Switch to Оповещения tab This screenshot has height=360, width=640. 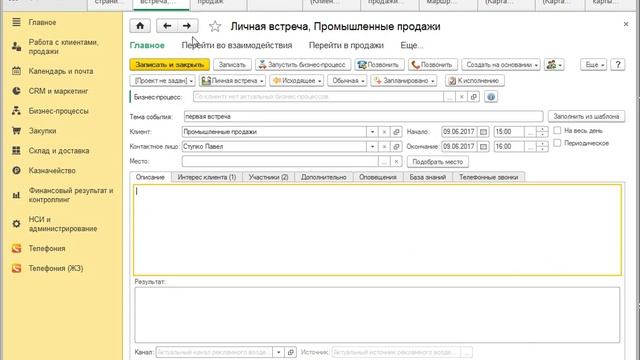[x=378, y=177]
